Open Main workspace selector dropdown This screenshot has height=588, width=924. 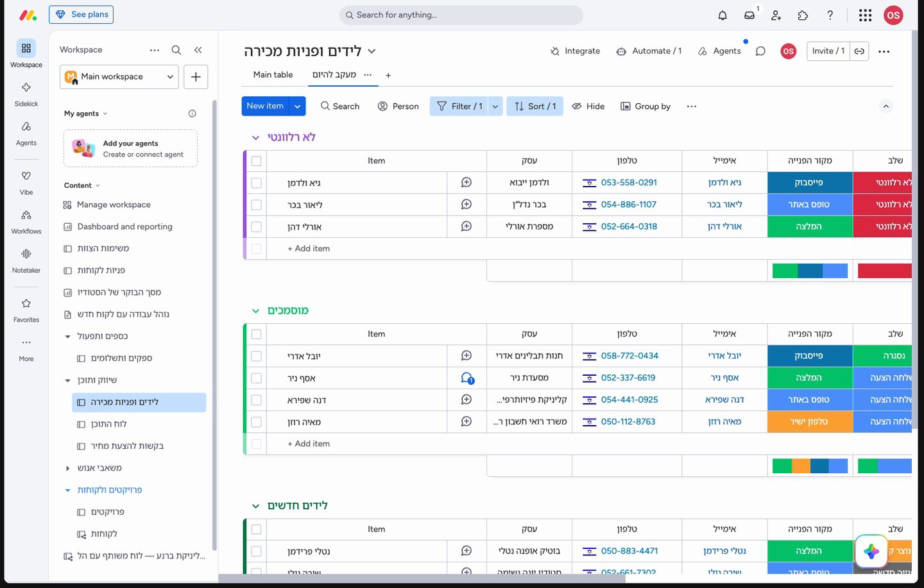tap(119, 76)
